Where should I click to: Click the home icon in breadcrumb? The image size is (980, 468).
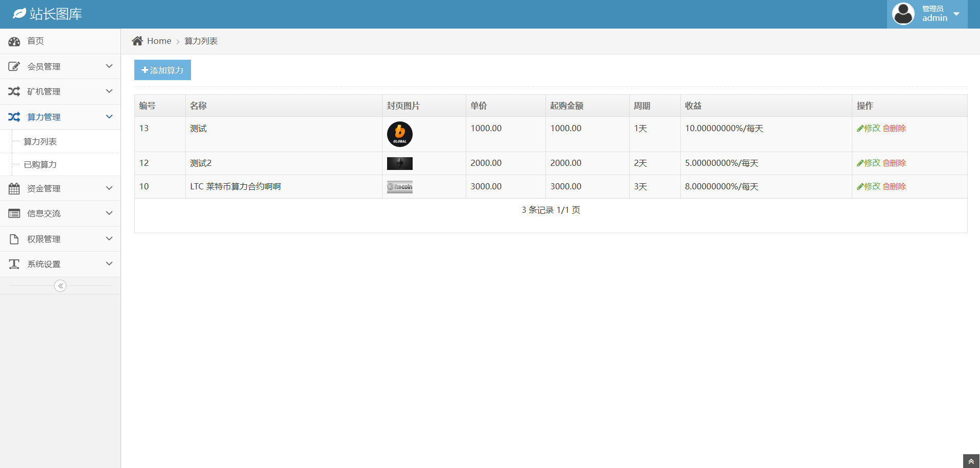pyautogui.click(x=137, y=41)
